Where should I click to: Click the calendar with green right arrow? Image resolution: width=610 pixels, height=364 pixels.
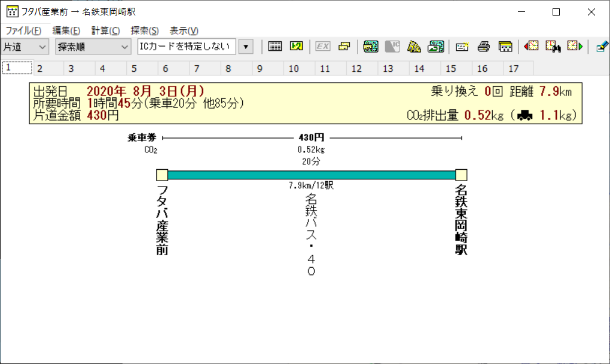[575, 47]
